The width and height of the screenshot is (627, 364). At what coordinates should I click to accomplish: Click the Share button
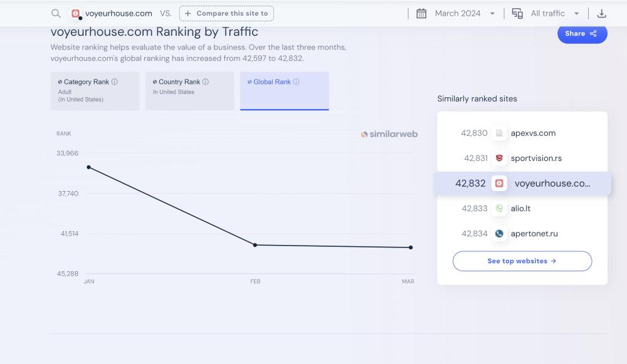(x=582, y=34)
